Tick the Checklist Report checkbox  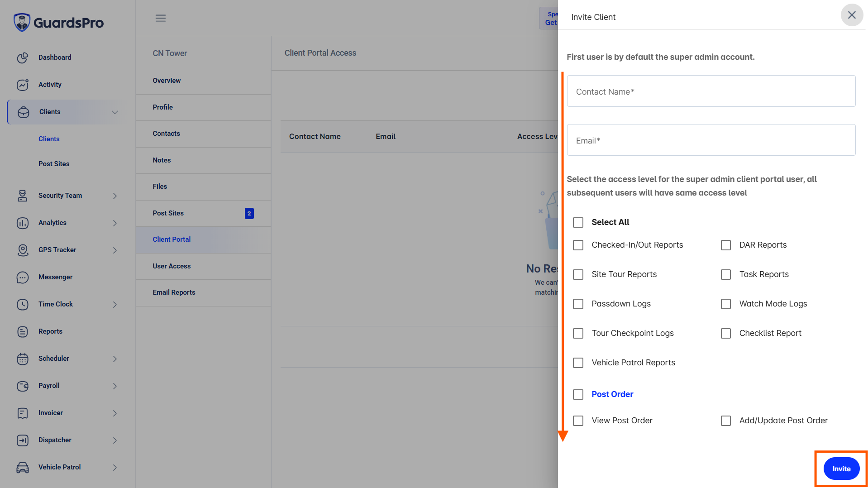click(x=726, y=333)
